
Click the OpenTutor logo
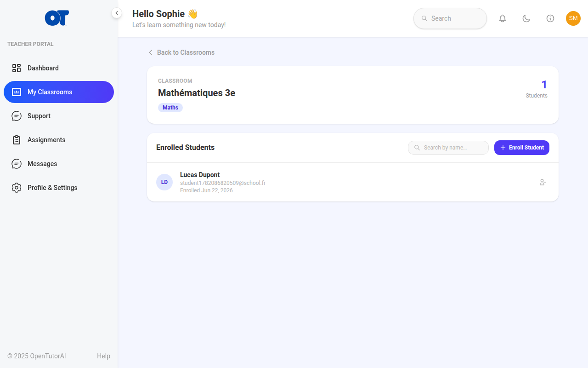(x=57, y=18)
